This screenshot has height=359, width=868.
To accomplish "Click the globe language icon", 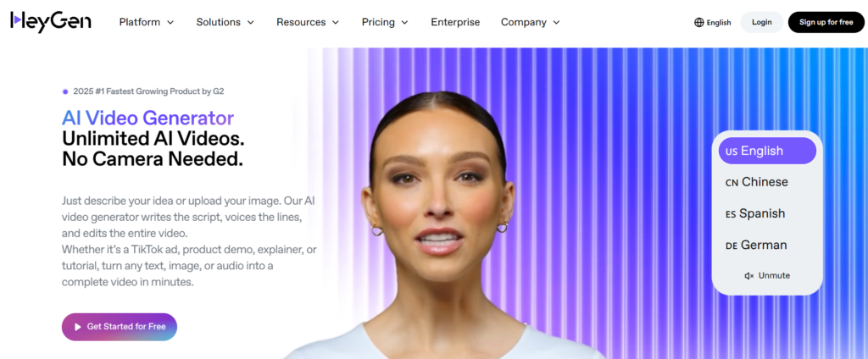I will pyautogui.click(x=698, y=23).
